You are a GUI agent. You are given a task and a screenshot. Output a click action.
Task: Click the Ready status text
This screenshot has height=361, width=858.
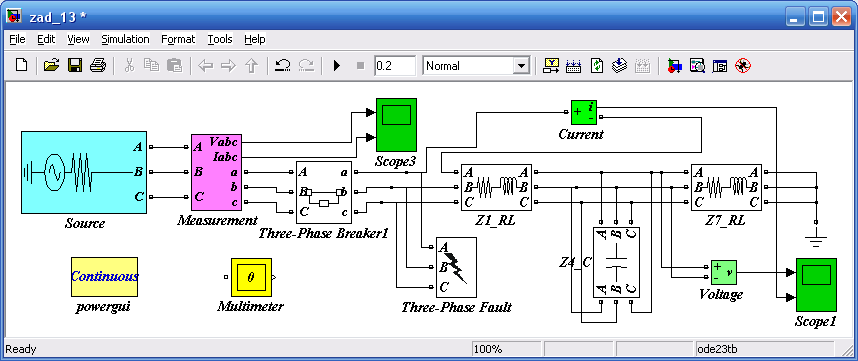pos(21,348)
